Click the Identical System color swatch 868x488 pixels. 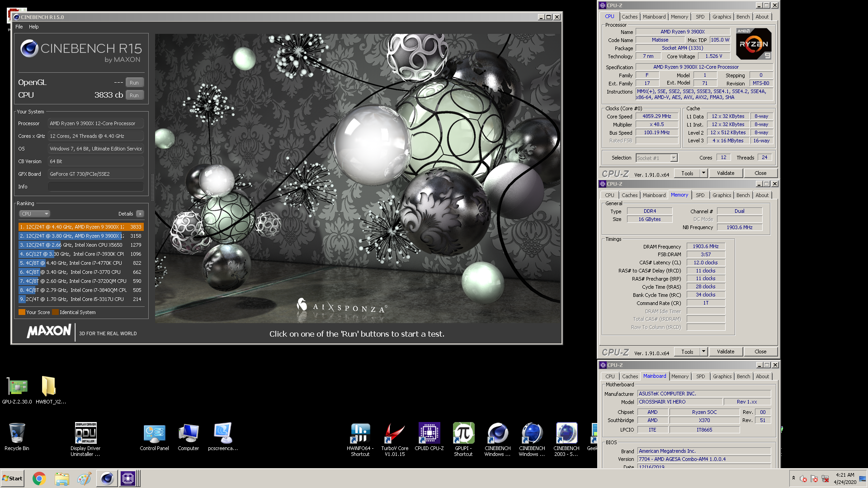click(55, 312)
